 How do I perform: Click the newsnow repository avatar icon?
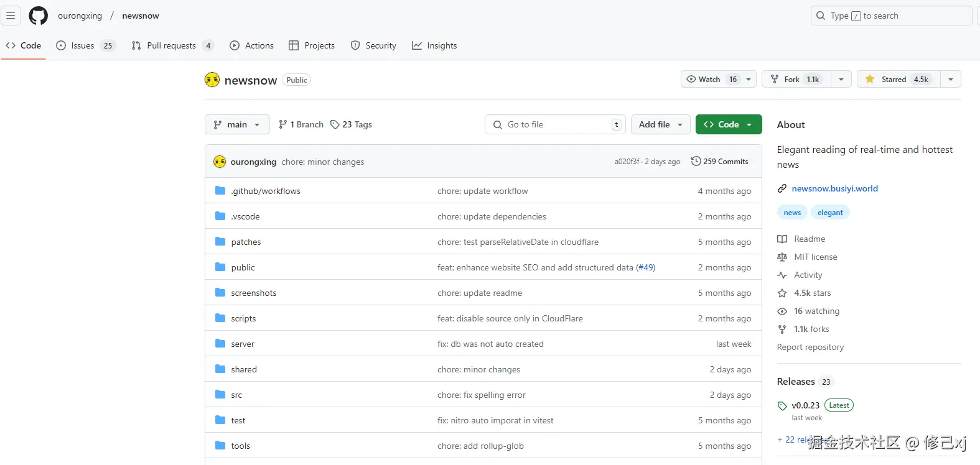(x=212, y=80)
